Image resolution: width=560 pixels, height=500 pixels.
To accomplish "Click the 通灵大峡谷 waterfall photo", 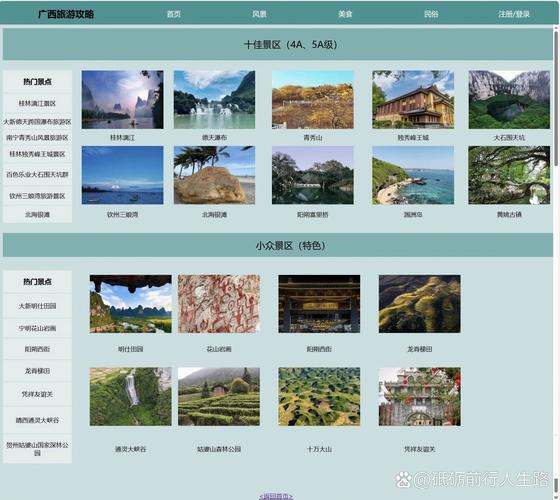I will [x=131, y=396].
